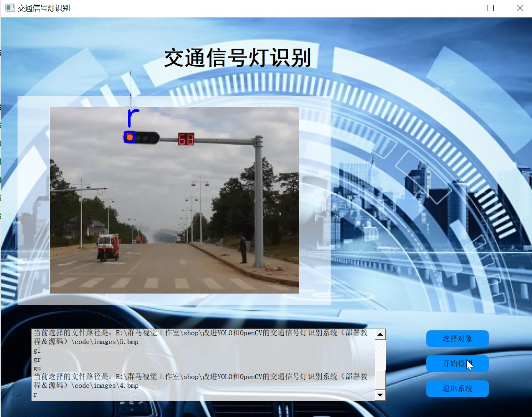Click the 'gu' log line
The image size is (532, 417).
point(37,368)
